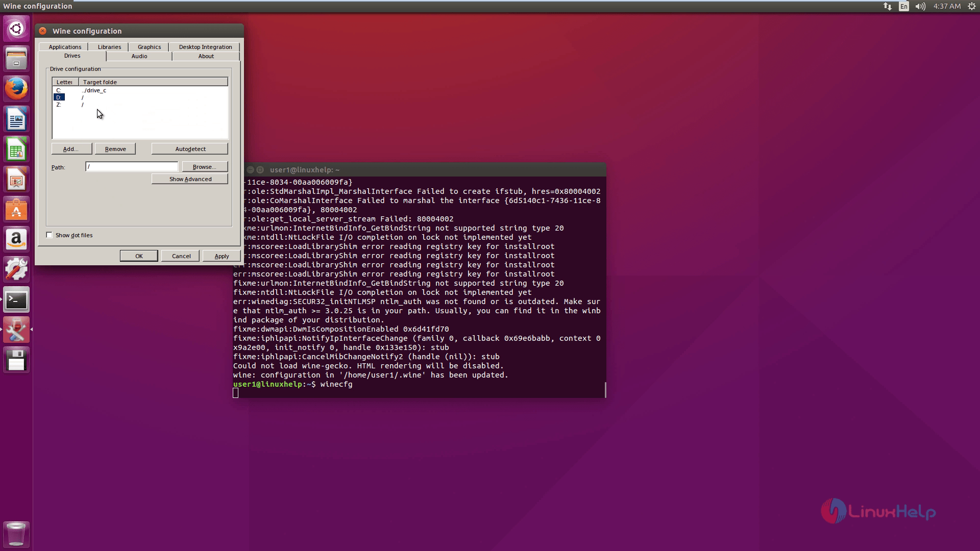The height and width of the screenshot is (551, 980).
Task: Open Ubuntu Software Center in the dock
Action: [16, 210]
